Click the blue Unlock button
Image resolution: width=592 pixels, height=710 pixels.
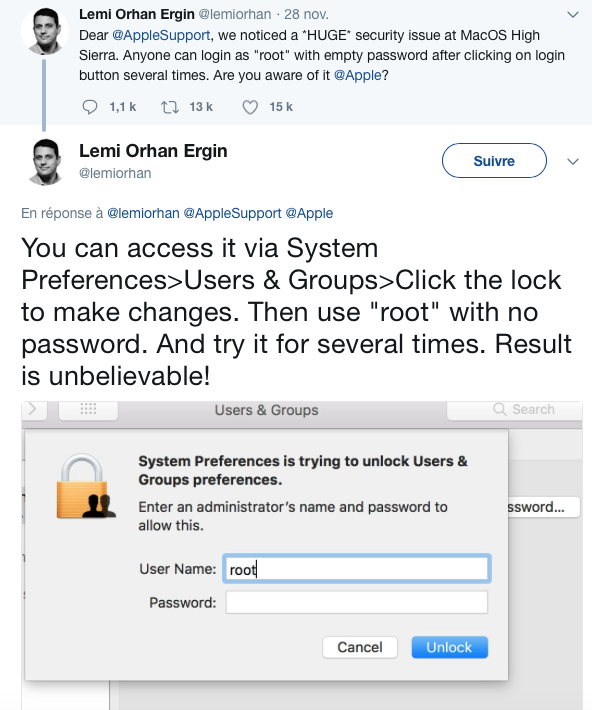coord(450,647)
